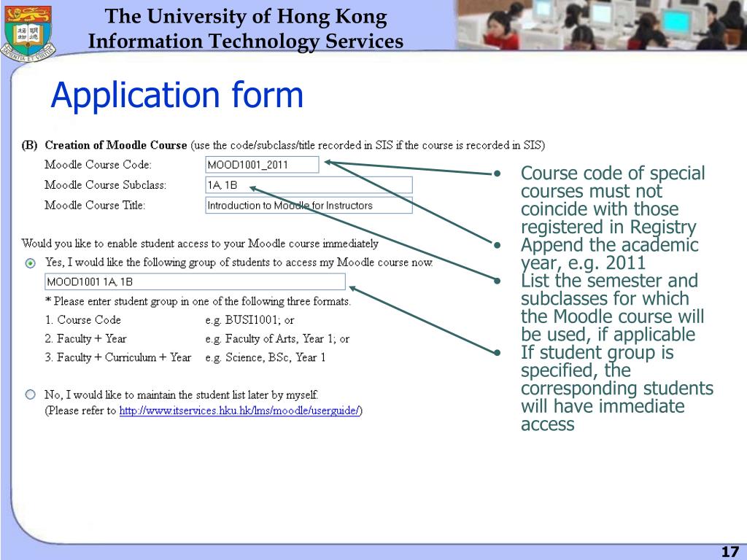Image resolution: width=747 pixels, height=560 pixels.
Task: Open the itservices.hku.hk Moodle userguide link
Action: (x=239, y=411)
